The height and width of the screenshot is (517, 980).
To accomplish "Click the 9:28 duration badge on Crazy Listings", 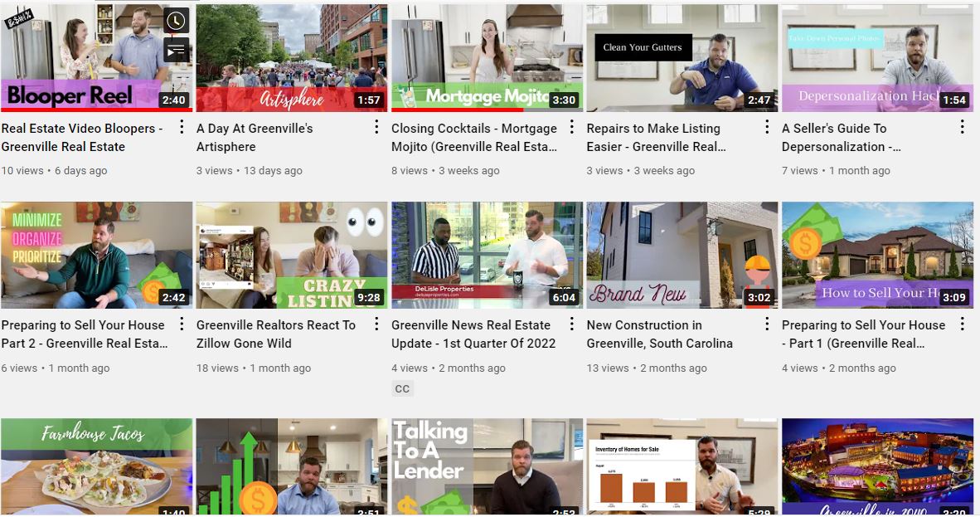I will tap(368, 297).
